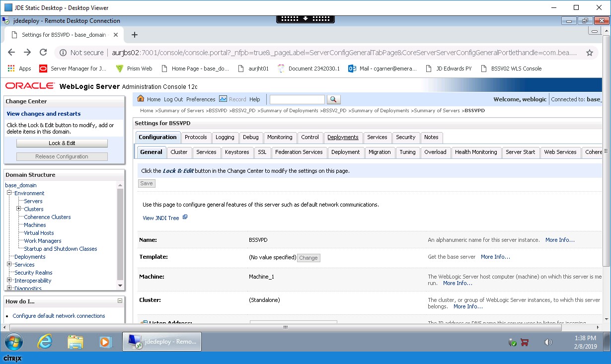Expand the Interoperability tree node
Screen dimensions: 611x364
(x=9, y=281)
